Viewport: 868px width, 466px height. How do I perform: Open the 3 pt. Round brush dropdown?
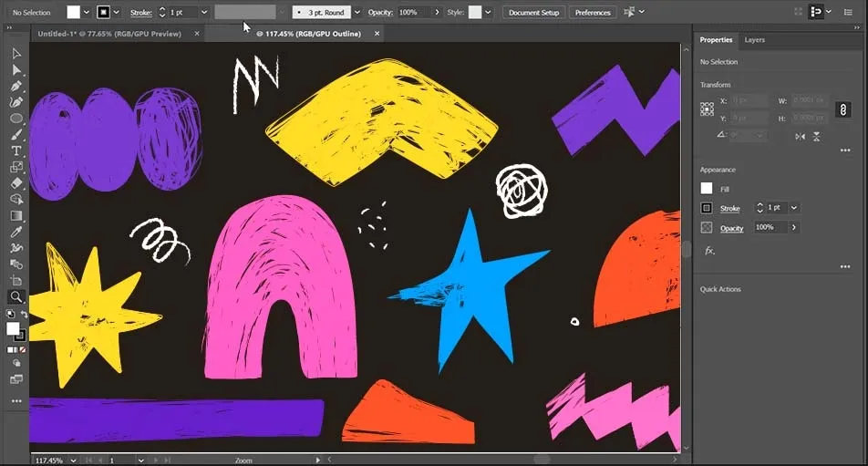click(x=356, y=13)
